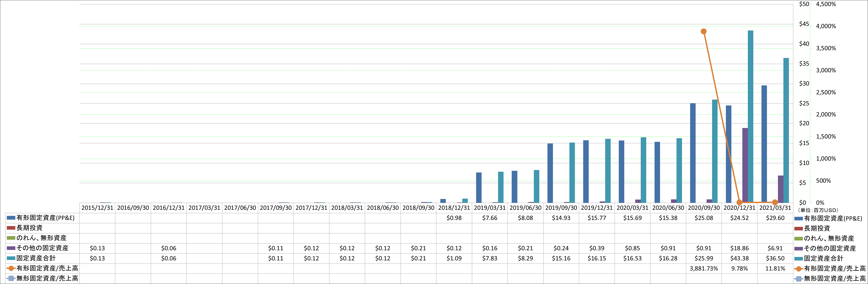868x284 pixels.
Task: Click the left legend label 長期投資
Action: [x=29, y=228]
